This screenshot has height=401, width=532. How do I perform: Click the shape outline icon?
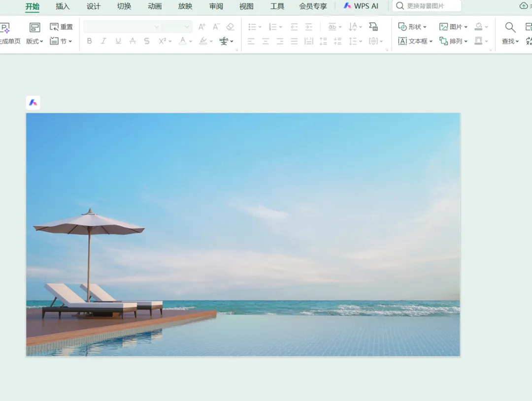(x=478, y=41)
